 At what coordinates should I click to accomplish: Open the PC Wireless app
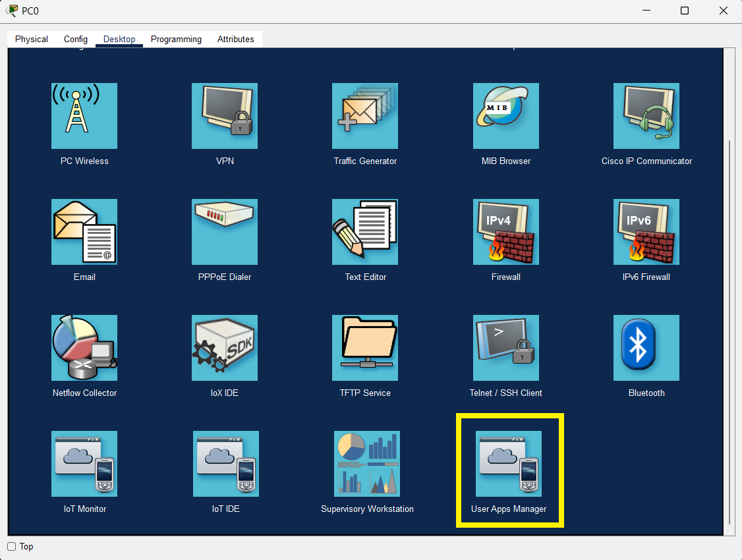click(84, 116)
